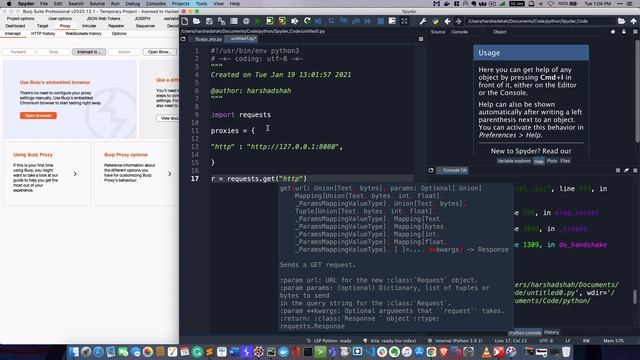This screenshot has height=360, width=640.
Task: Open Finder from the Dock
Action: point(74,352)
